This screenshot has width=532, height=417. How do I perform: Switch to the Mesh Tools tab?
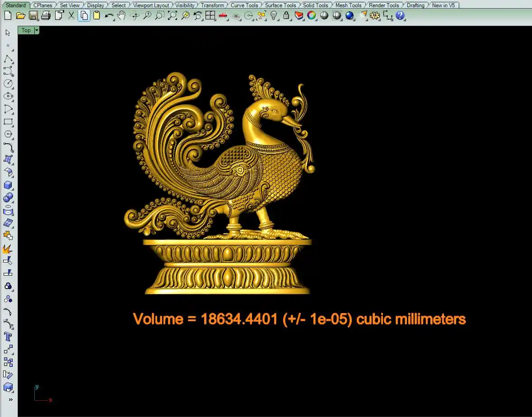pyautogui.click(x=348, y=5)
